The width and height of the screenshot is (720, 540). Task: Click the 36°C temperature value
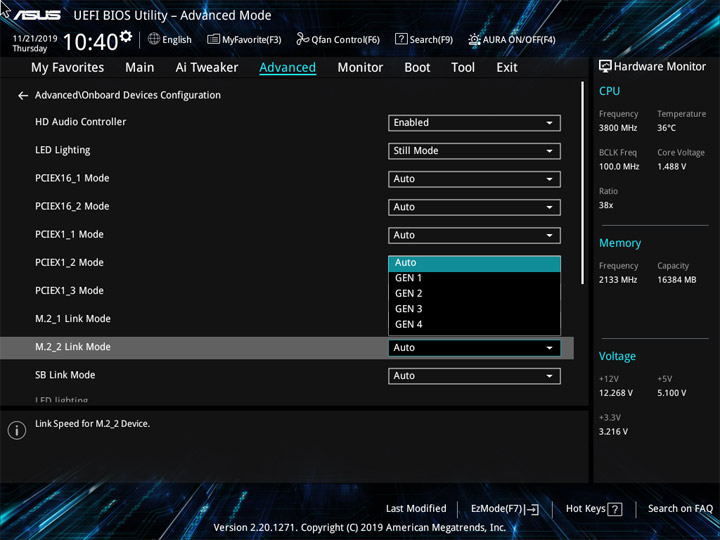tap(666, 128)
